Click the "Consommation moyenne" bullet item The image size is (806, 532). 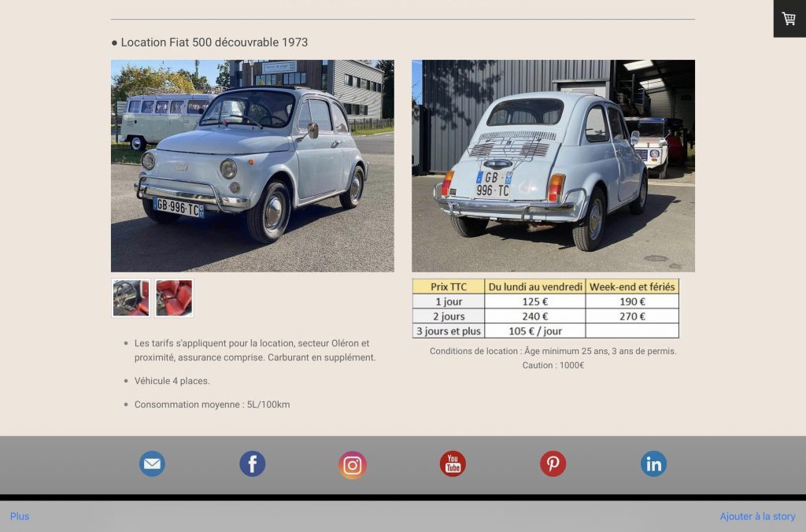(x=212, y=405)
